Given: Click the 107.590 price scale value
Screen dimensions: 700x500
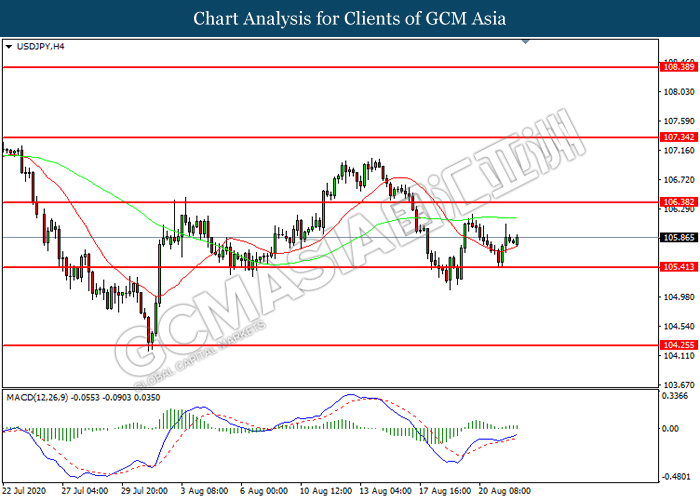Looking at the screenshot, I should pos(679,121).
